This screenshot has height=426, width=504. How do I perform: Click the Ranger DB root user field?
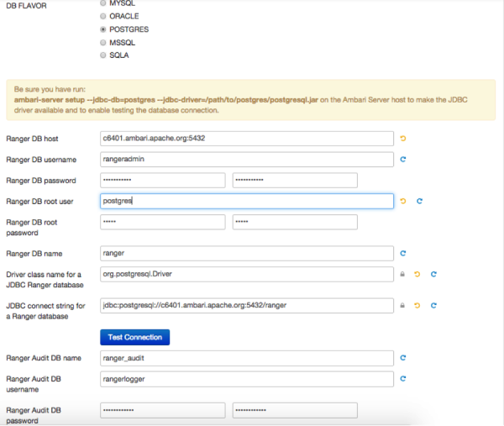click(x=247, y=202)
